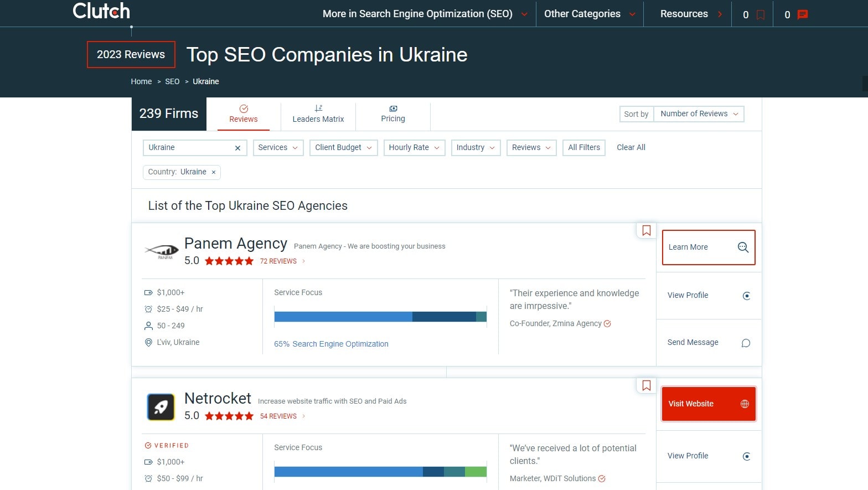Image resolution: width=868 pixels, height=490 pixels.
Task: Remove the Country: Ukraine filter chip
Action: (214, 172)
